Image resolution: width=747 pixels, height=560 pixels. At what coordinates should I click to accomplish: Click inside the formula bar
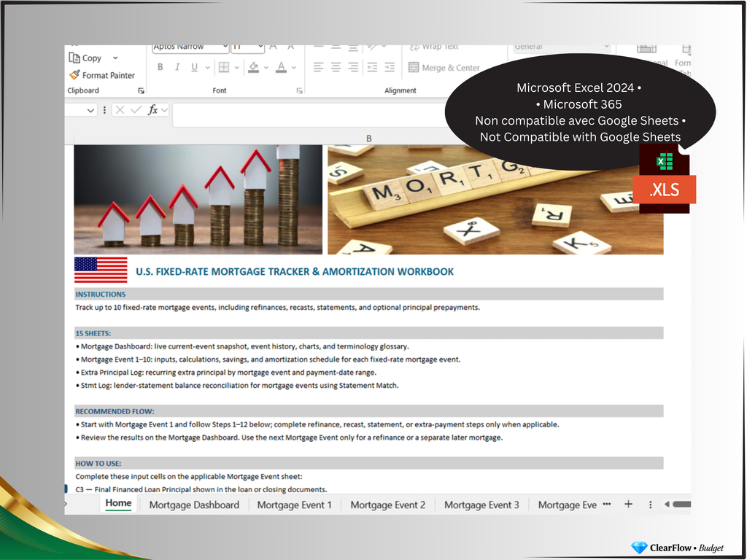pos(309,115)
